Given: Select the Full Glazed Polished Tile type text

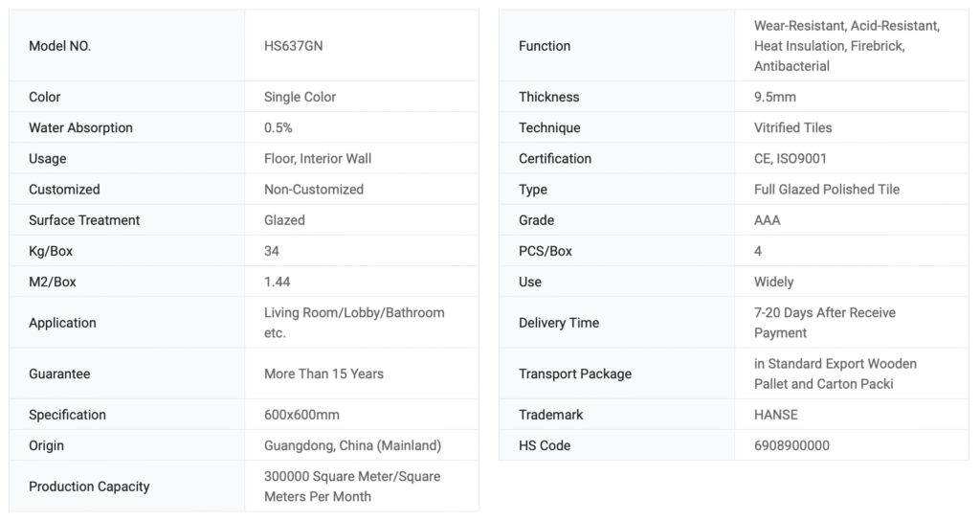Looking at the screenshot, I should 827,190.
